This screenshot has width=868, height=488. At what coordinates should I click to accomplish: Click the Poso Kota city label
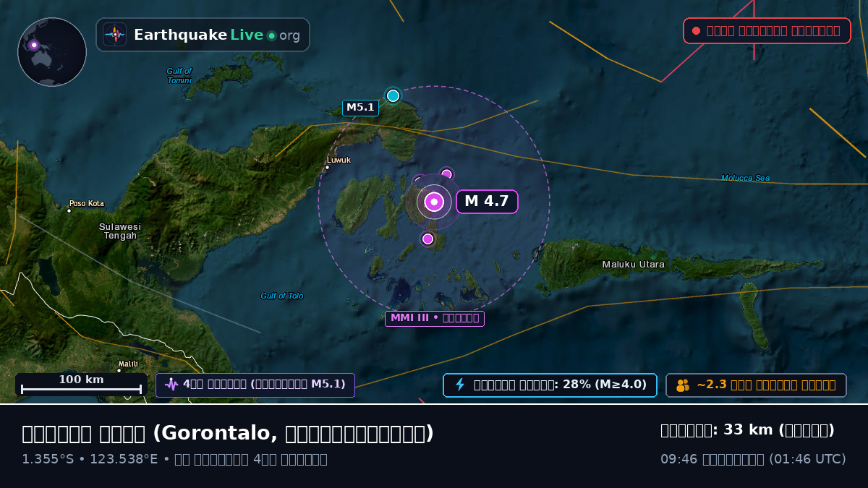click(x=87, y=204)
